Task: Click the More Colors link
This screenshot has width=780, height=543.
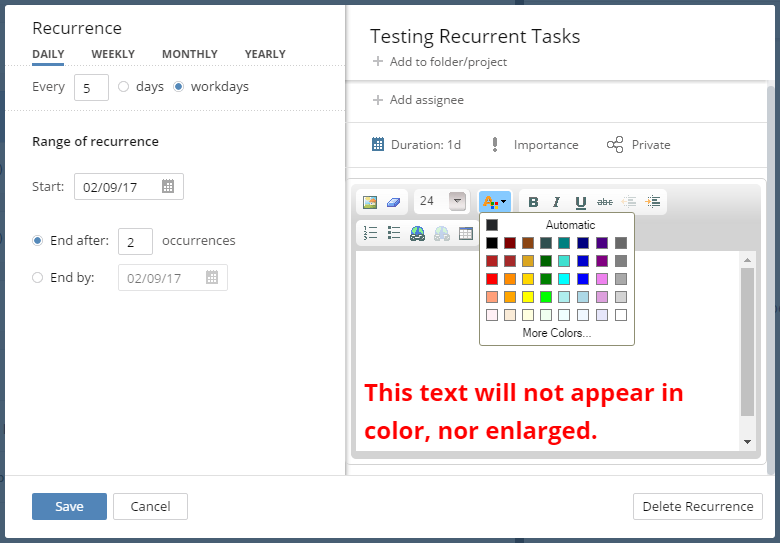Action: (556, 333)
